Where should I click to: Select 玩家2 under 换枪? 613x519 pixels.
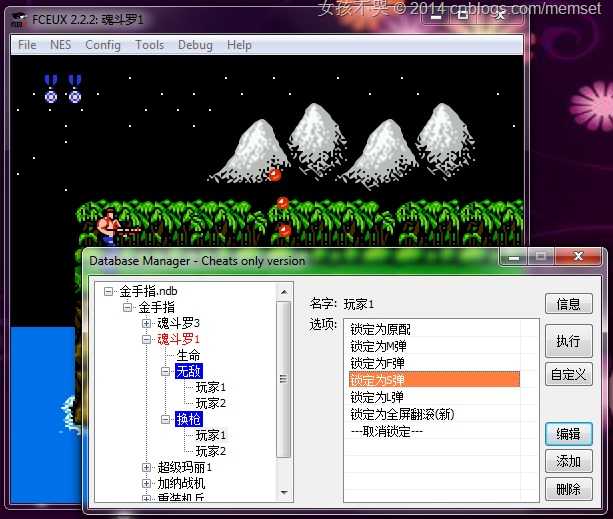(211, 451)
